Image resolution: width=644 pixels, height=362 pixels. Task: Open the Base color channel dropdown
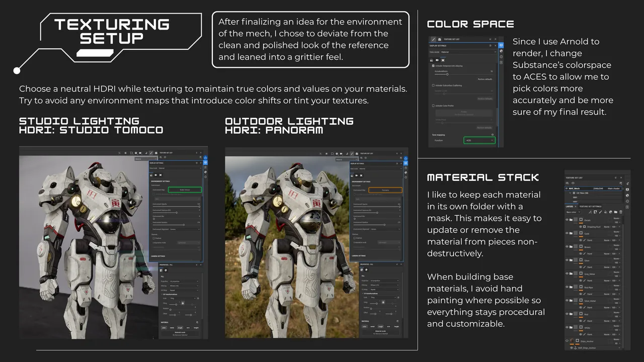coord(573,212)
